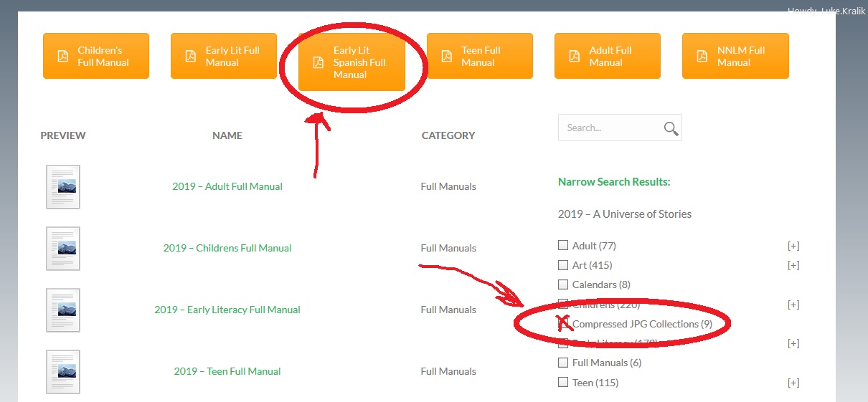This screenshot has width=868, height=402.
Task: Click the NAME column header
Action: click(227, 135)
